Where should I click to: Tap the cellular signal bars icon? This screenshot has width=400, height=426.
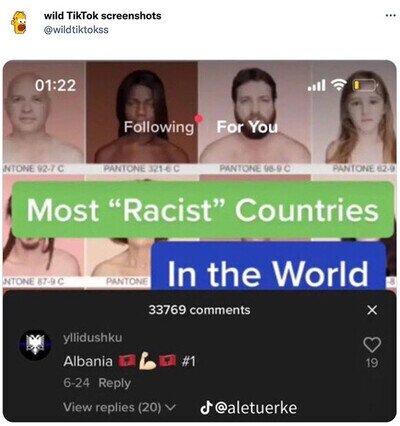point(317,86)
